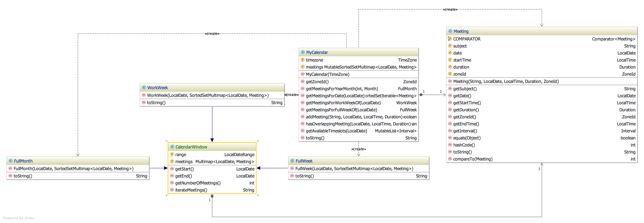Viewport: 644px width, 223px height.
Task: Click getStart() method in CalendarWindow
Action: 212,169
